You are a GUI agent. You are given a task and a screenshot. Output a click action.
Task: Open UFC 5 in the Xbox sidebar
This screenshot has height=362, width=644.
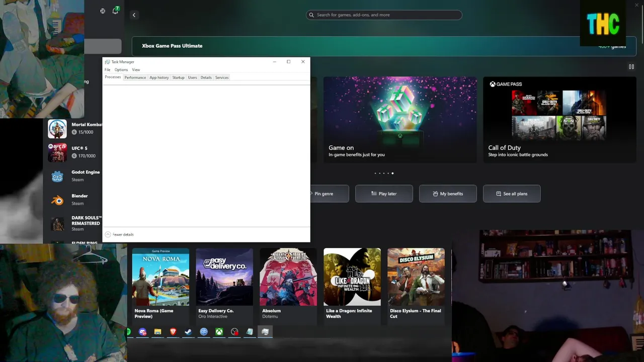click(75, 152)
